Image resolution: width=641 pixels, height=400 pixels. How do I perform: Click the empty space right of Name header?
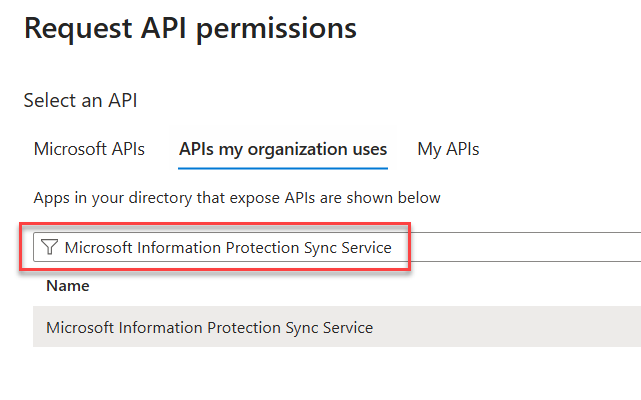point(350,286)
